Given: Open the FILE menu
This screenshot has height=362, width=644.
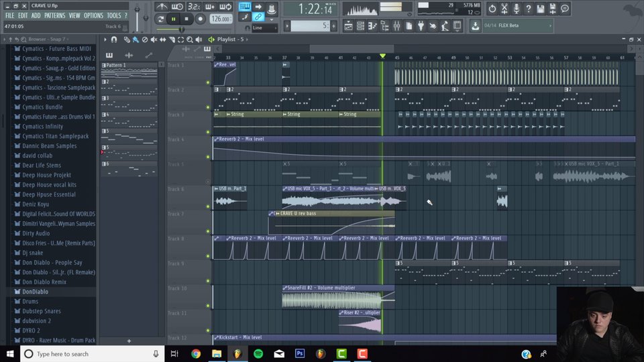Looking at the screenshot, I should pyautogui.click(x=10, y=15).
